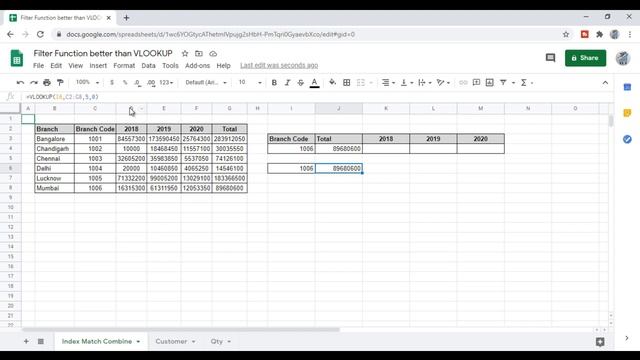Select the Paint format tool
Viewport: 640px width, 360px height.
60,83
